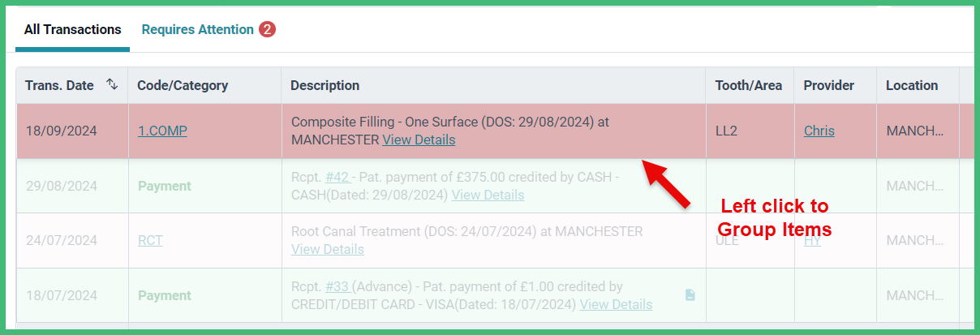
Task: Open the 1.COMP code link
Action: click(162, 131)
